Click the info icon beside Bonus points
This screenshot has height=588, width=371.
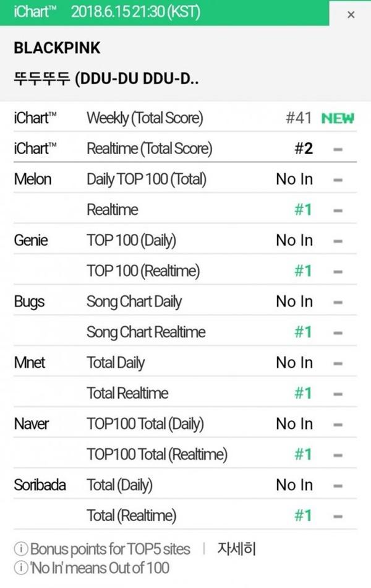pyautogui.click(x=20, y=549)
